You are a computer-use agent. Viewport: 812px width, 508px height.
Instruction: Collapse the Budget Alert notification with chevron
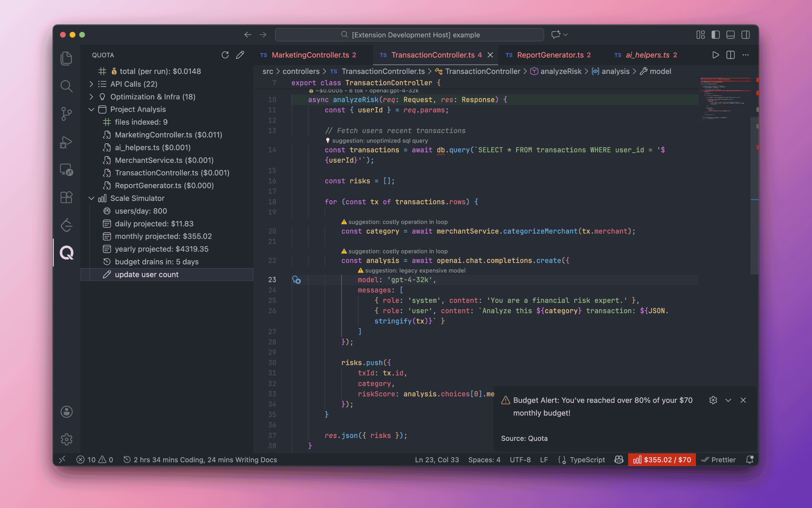[x=728, y=400]
